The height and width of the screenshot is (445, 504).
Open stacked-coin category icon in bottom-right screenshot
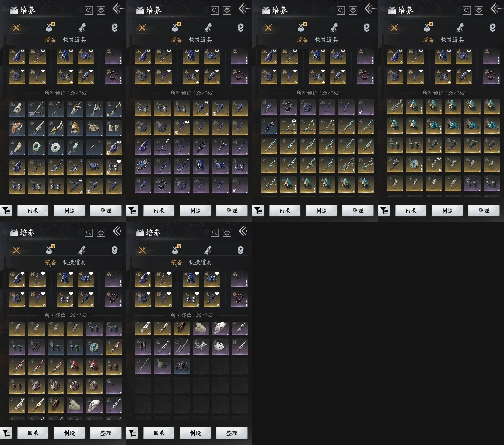point(241,250)
